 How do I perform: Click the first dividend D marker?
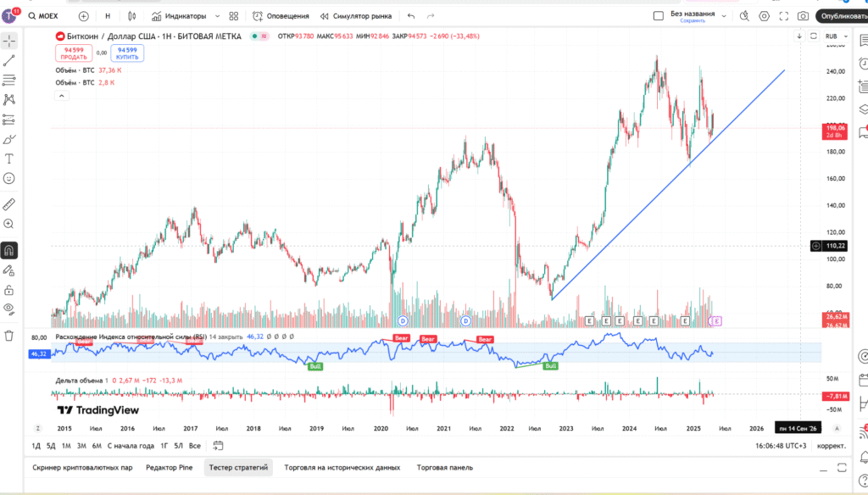(403, 321)
